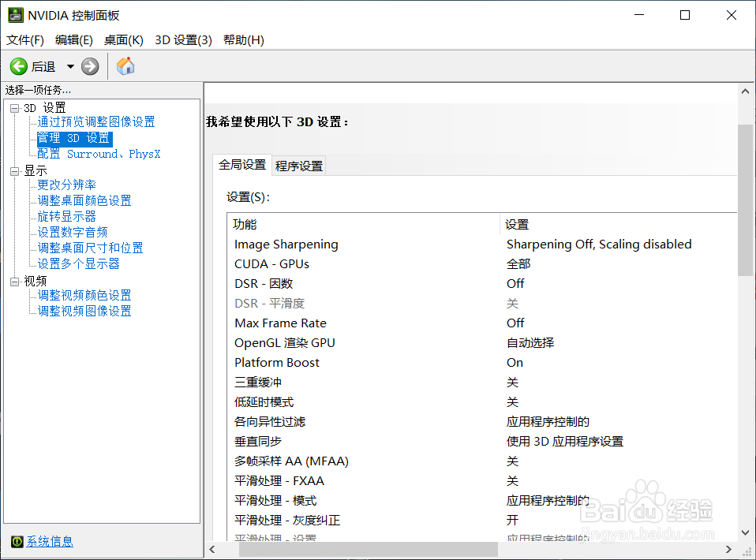This screenshot has width=756, height=560.
Task: Select 管理 3D 设置 in the tree
Action: 75,138
